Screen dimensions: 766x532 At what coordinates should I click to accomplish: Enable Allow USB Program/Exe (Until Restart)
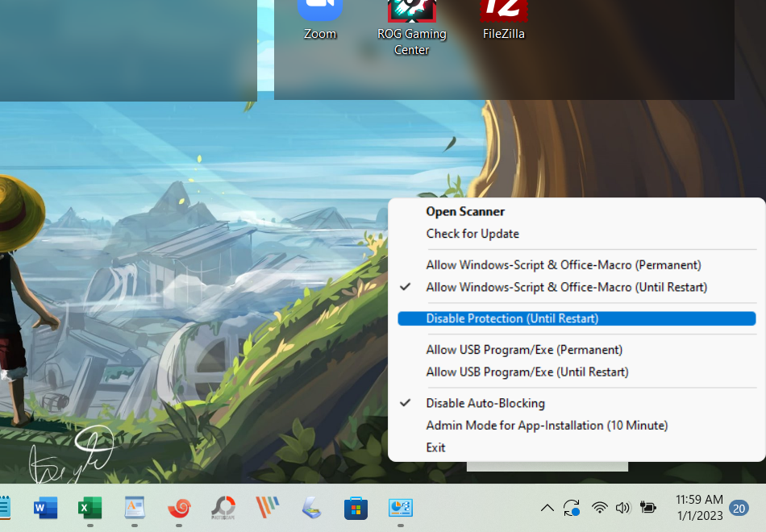(577, 372)
